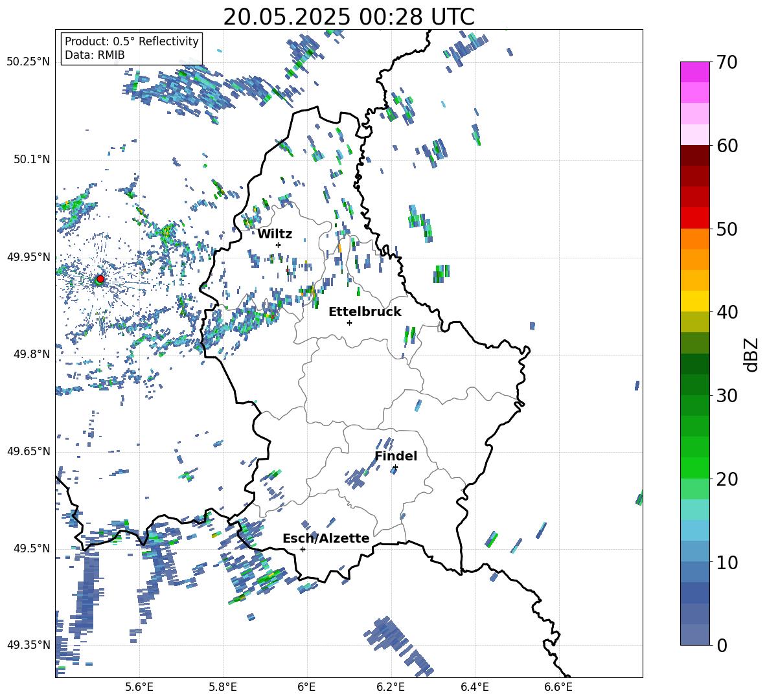767x700 pixels.
Task: Click the Esch/Alzette station cross marker
Action: click(303, 549)
